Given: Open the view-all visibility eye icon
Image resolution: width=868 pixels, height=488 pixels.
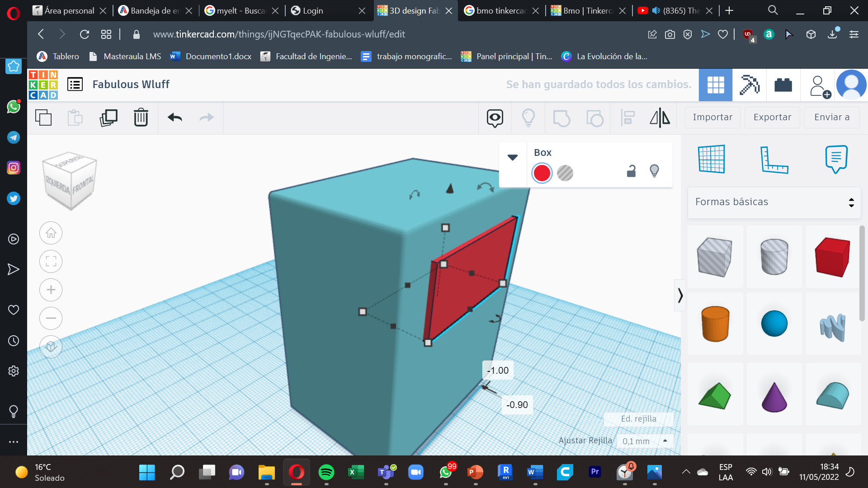Looking at the screenshot, I should [495, 118].
